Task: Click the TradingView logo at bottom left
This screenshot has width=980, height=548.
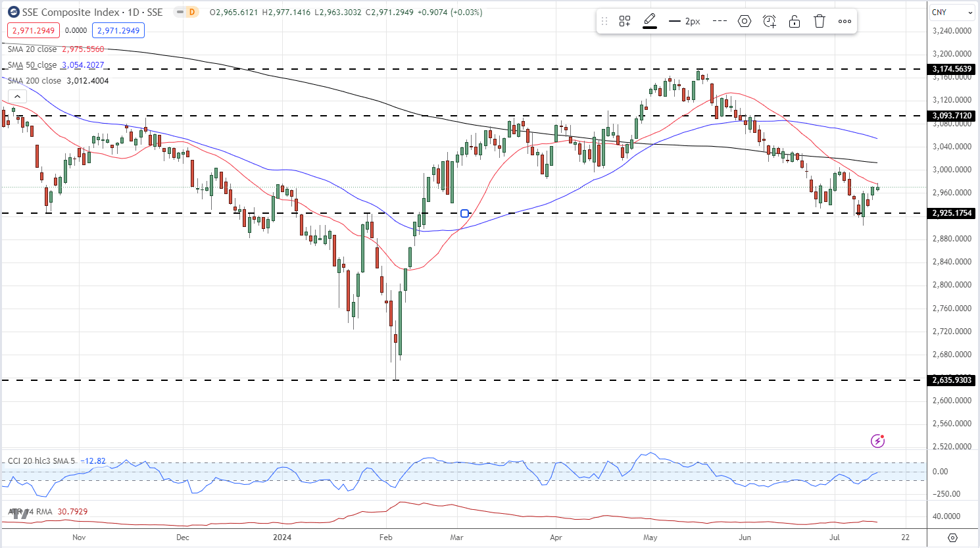Action: 20,514
